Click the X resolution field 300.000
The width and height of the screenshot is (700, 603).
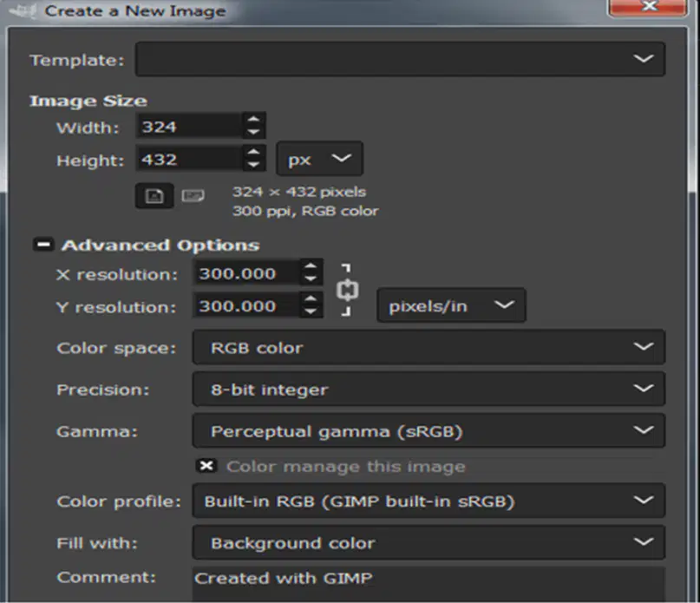pos(247,272)
